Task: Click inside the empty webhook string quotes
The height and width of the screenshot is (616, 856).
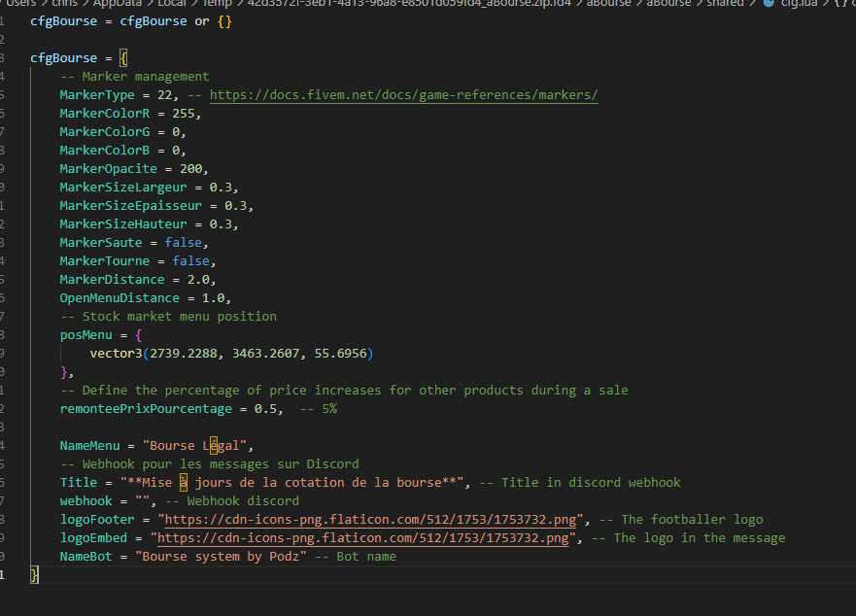Action: 146,501
